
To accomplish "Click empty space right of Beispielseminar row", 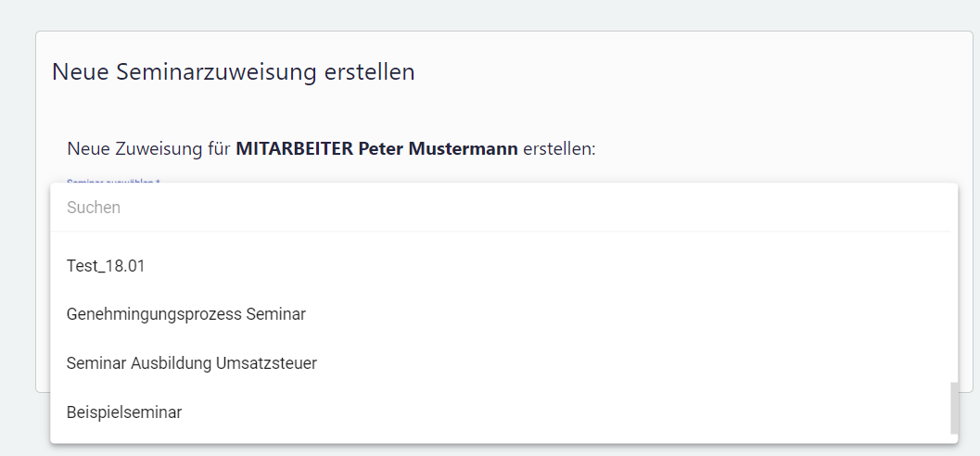I will pos(556,412).
